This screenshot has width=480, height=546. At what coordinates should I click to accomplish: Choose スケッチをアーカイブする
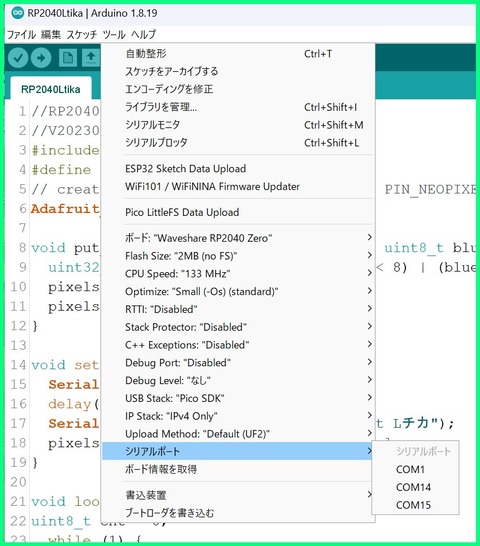point(238,71)
